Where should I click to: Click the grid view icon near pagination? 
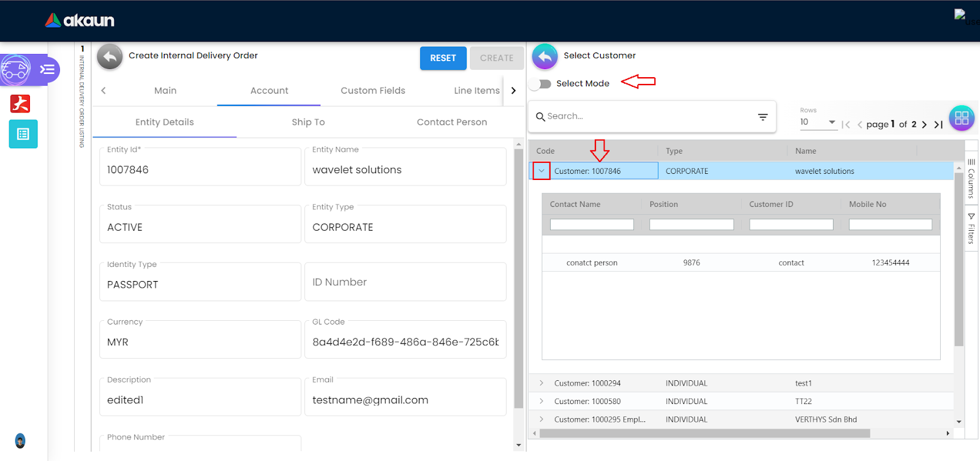pyautogui.click(x=962, y=118)
